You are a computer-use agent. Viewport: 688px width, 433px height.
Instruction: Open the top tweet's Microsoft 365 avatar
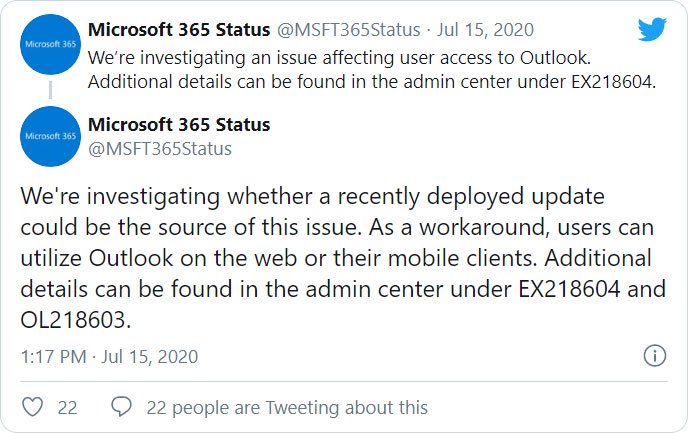point(50,46)
